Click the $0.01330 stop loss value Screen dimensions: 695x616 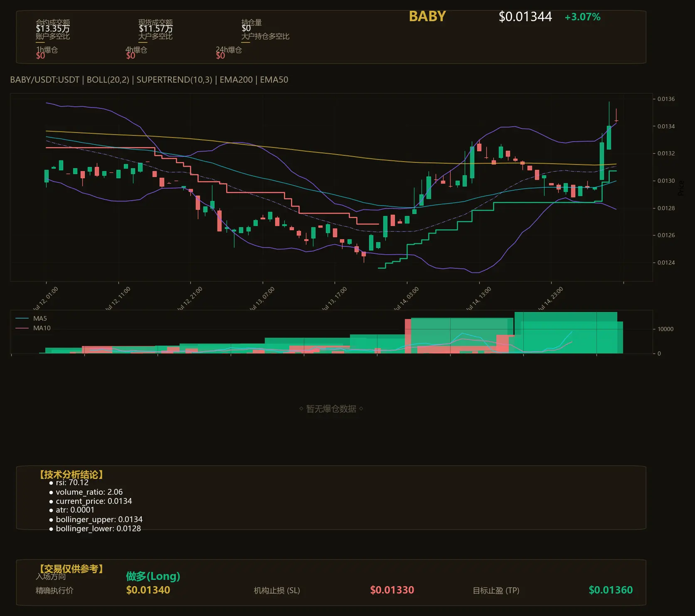pos(392,590)
